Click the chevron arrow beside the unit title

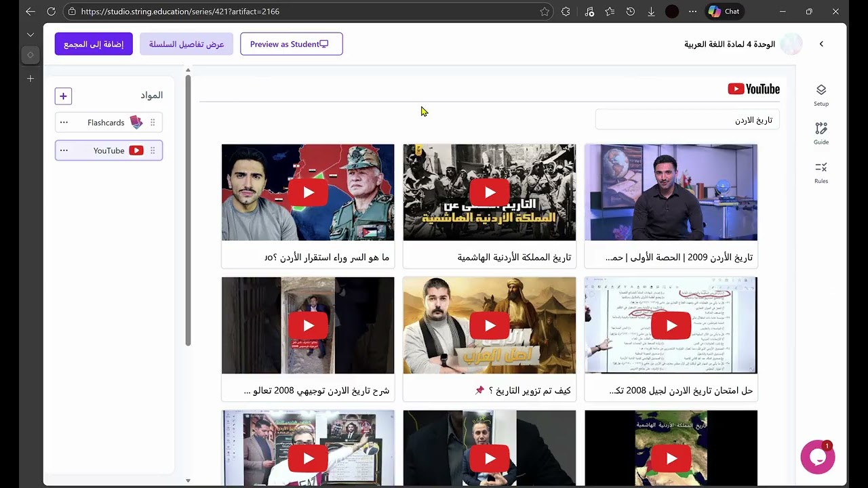click(821, 44)
